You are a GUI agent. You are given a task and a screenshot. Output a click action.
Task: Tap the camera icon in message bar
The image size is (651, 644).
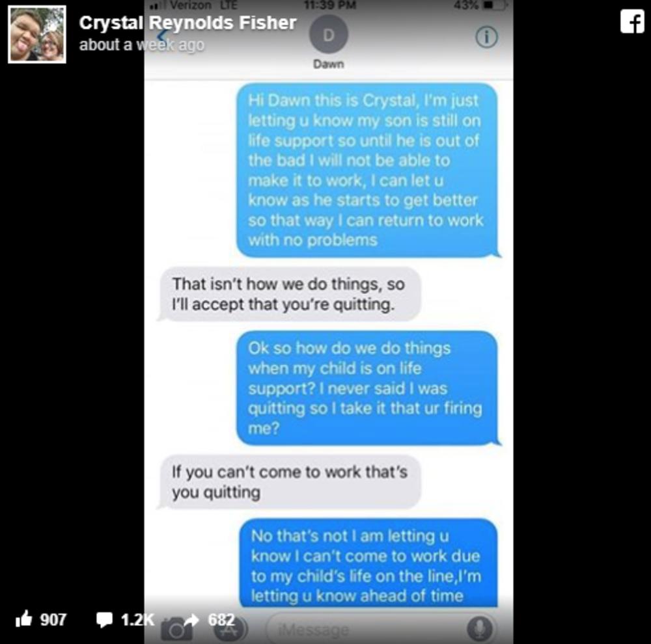[x=176, y=630]
